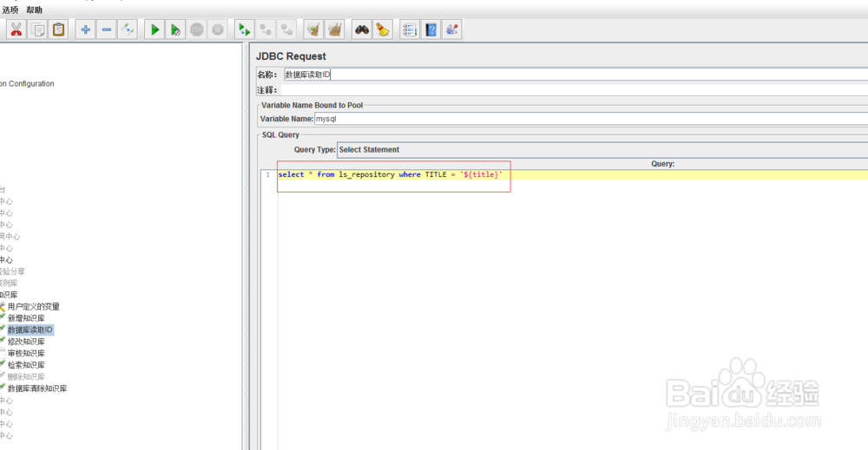
Task: Click the 'Query:' header label
Action: [x=662, y=164]
